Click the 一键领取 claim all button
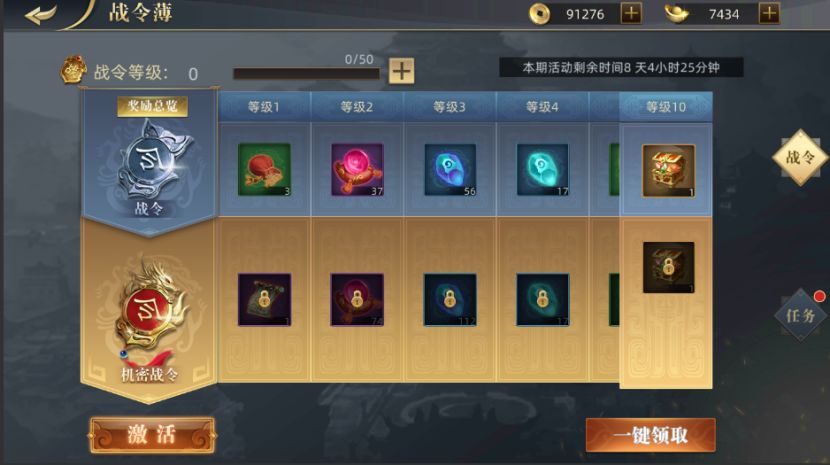Image resolution: width=830 pixels, height=465 pixels. 651,435
